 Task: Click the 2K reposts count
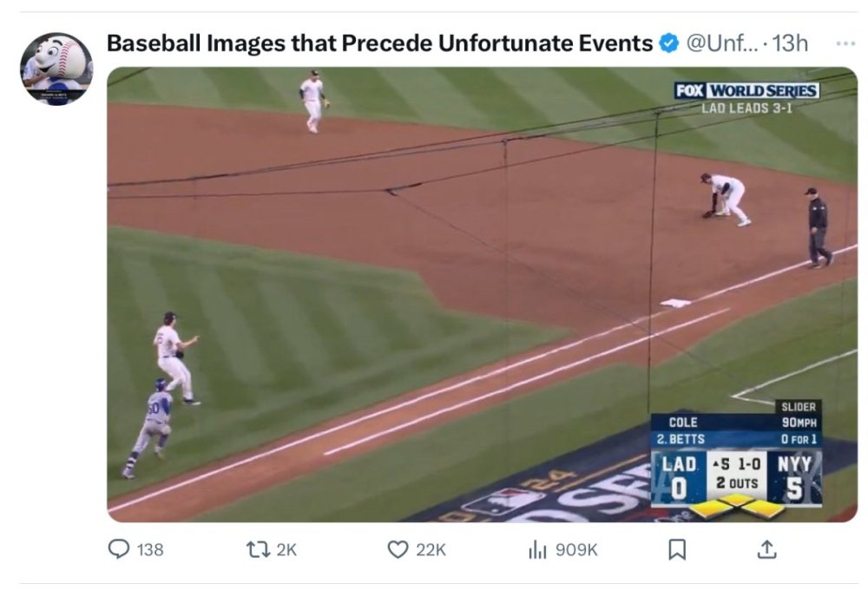point(286,549)
